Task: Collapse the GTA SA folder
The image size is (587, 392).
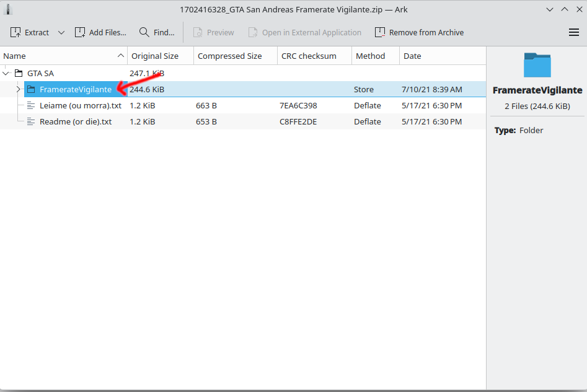Action: pos(6,73)
